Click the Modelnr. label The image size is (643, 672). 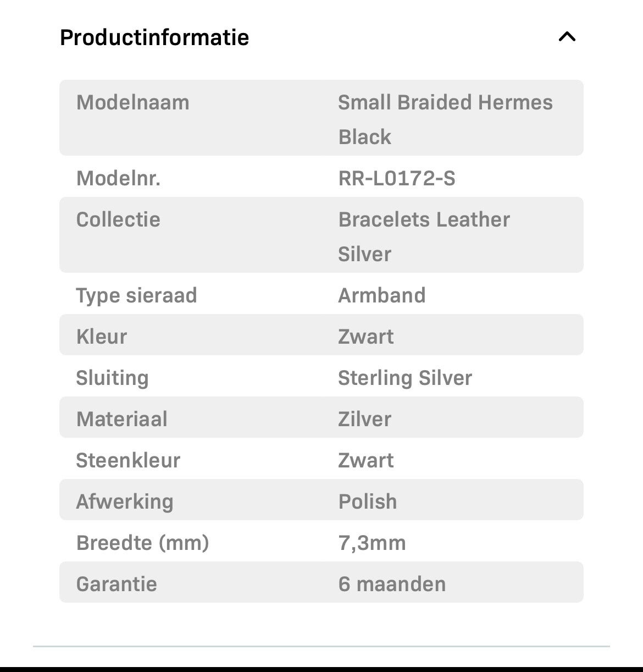[118, 178]
